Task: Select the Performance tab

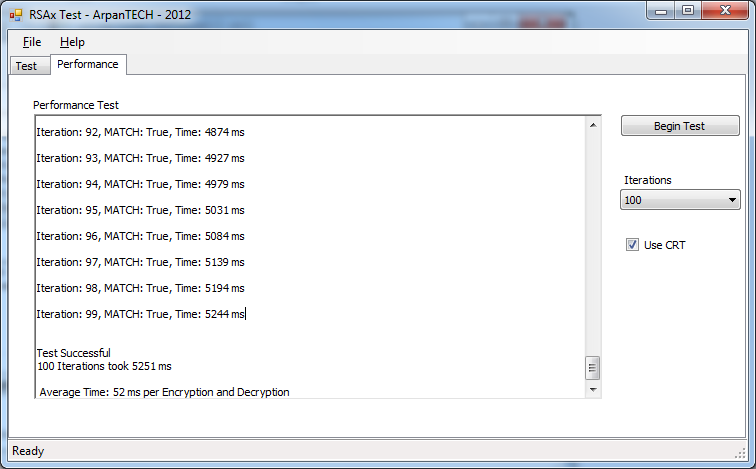Action: [x=88, y=64]
